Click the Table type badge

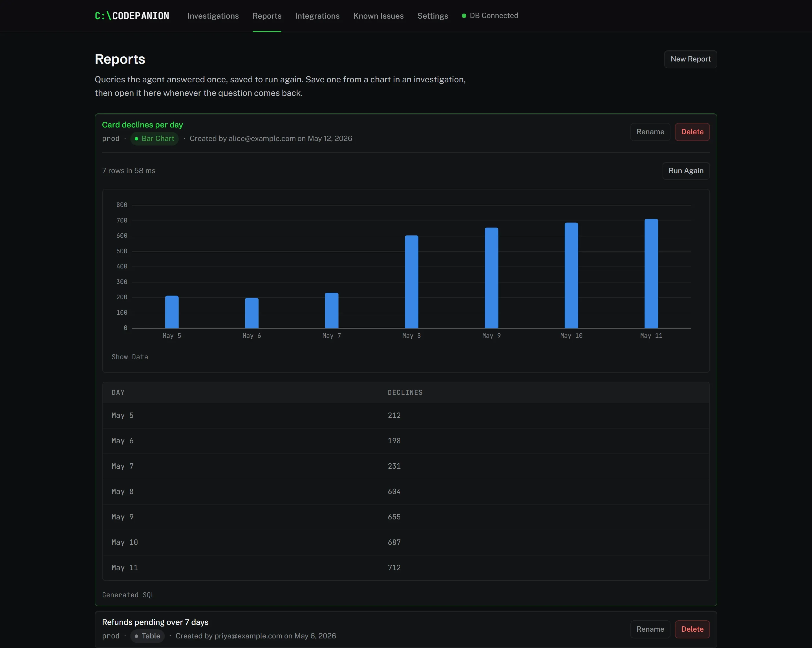pos(147,636)
